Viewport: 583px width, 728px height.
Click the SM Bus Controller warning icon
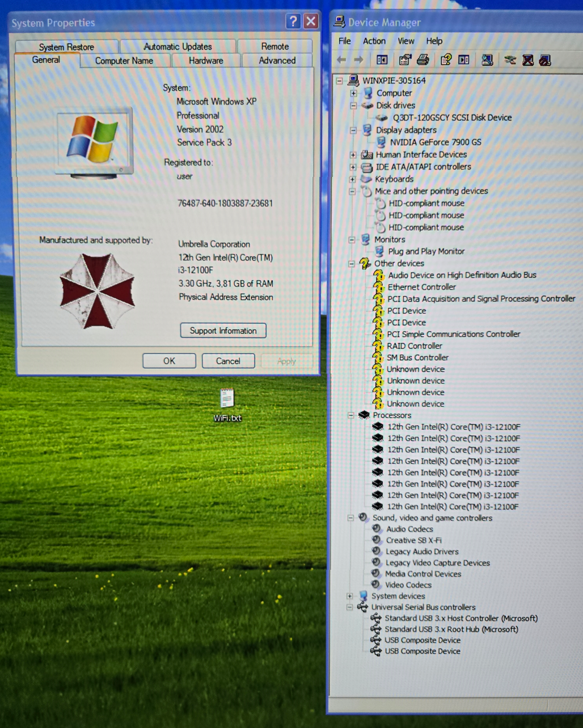(x=378, y=358)
